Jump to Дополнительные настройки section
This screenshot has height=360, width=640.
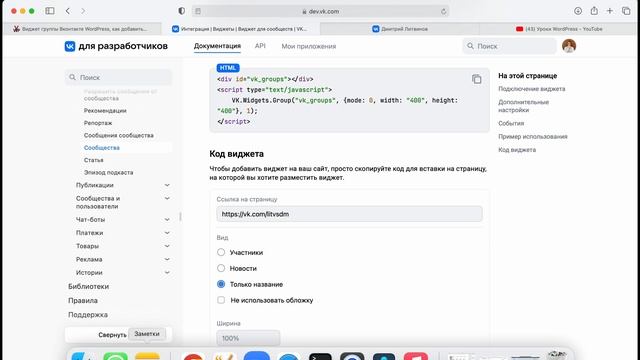(x=523, y=106)
